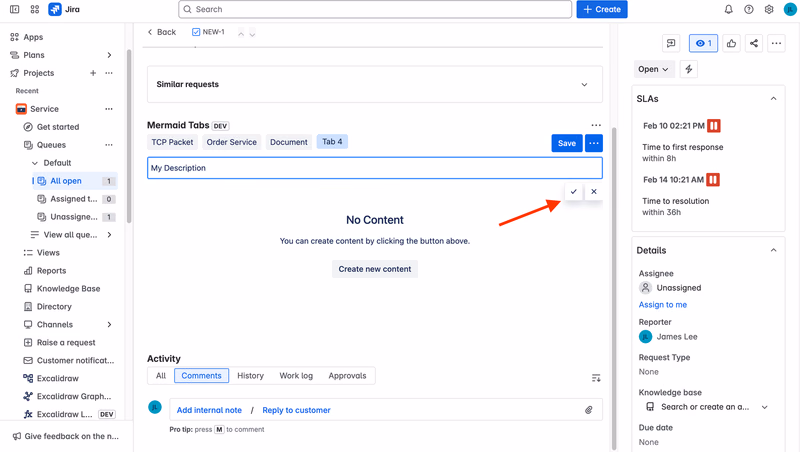Image resolution: width=800 pixels, height=452 pixels.
Task: Click Create new content
Action: tap(375, 269)
